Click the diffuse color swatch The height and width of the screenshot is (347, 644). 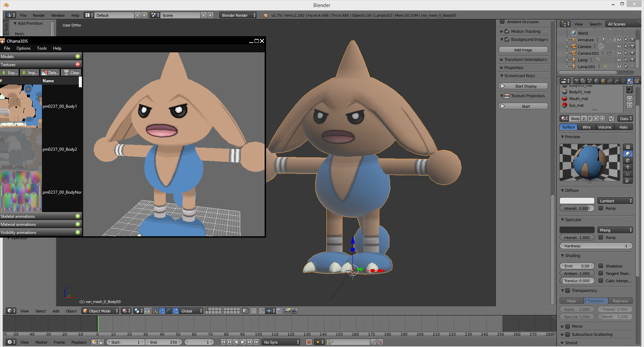click(577, 201)
